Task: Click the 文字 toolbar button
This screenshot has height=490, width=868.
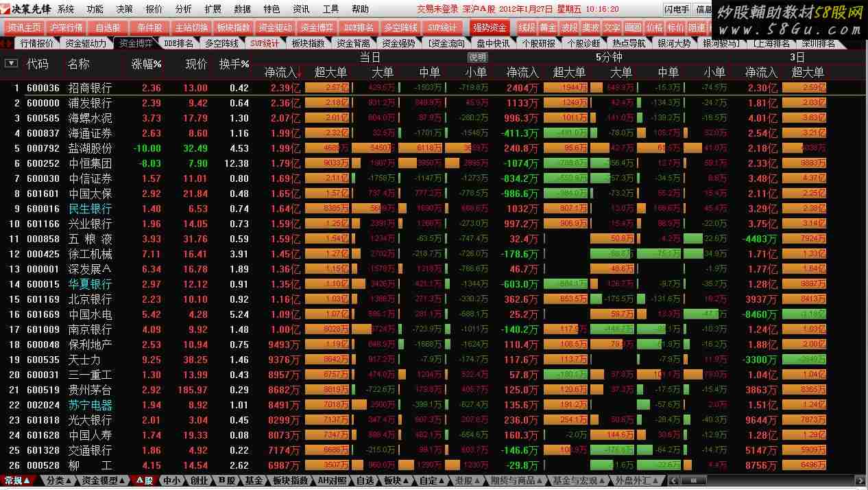Action: pos(612,27)
